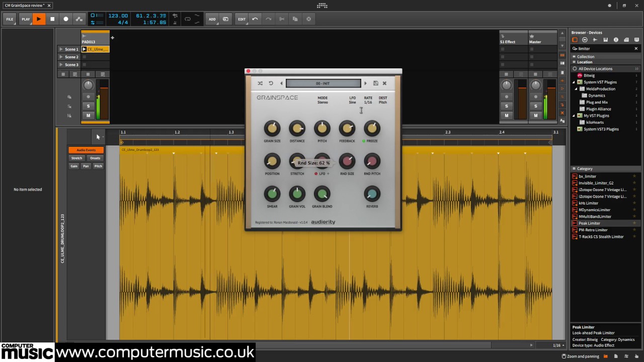The width and height of the screenshot is (644, 362).
Task: Open the EDIT menu
Action: 242,19
